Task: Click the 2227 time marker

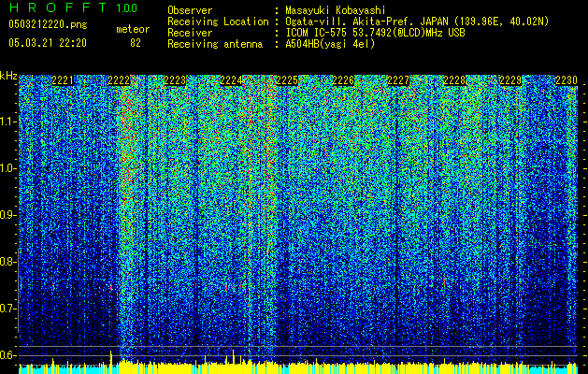Action: (398, 80)
